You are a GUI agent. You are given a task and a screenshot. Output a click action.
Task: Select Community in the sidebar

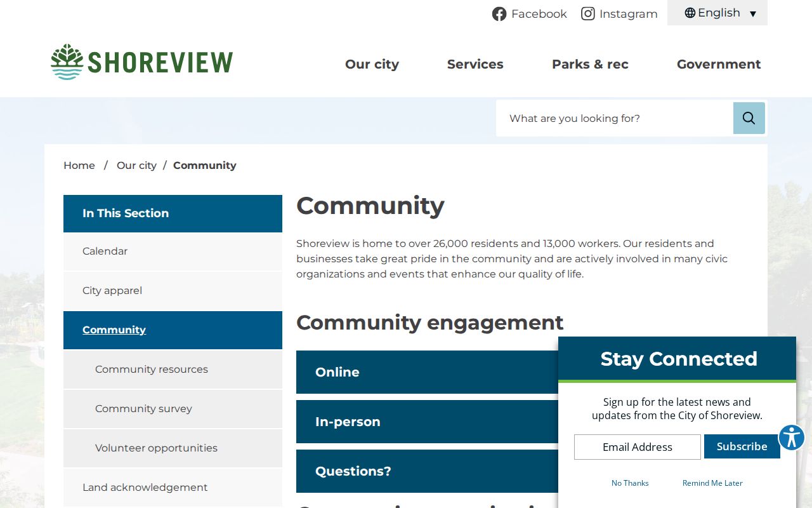point(173,330)
